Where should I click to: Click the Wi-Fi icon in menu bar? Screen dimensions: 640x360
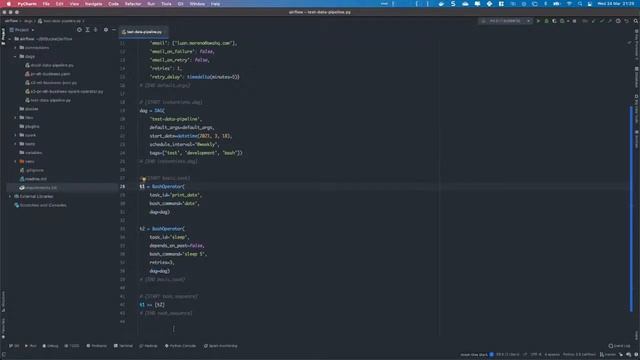coord(569,4)
